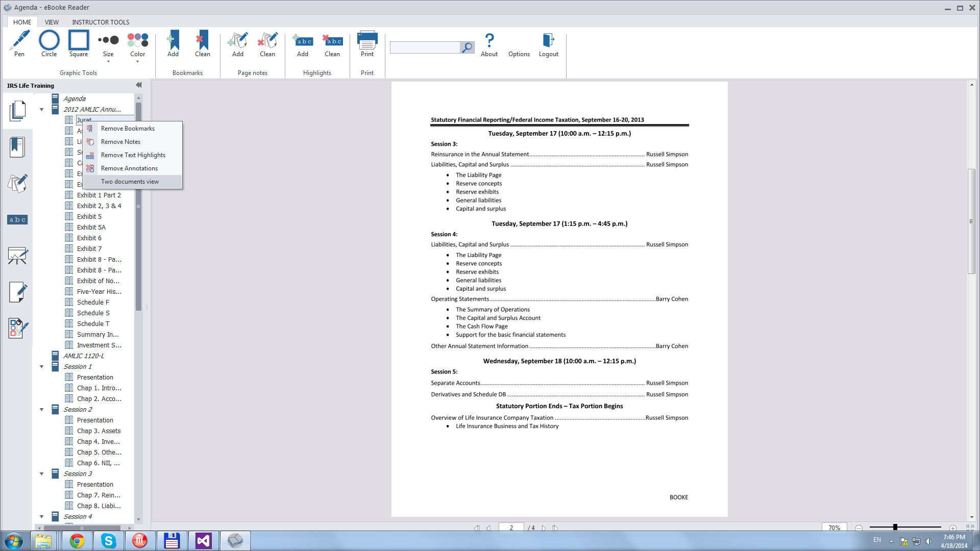Switch to the VIEW tab
The height and width of the screenshot is (551, 980).
coord(52,22)
